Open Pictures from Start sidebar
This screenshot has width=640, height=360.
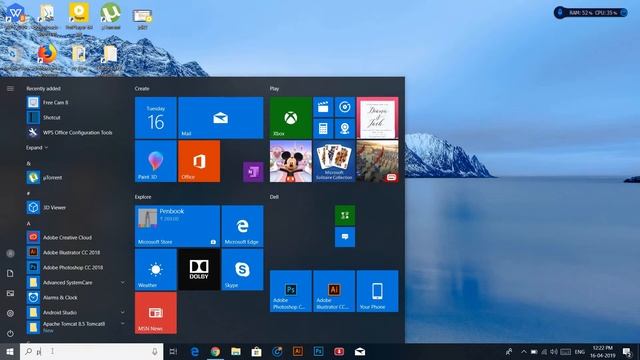(x=10, y=293)
